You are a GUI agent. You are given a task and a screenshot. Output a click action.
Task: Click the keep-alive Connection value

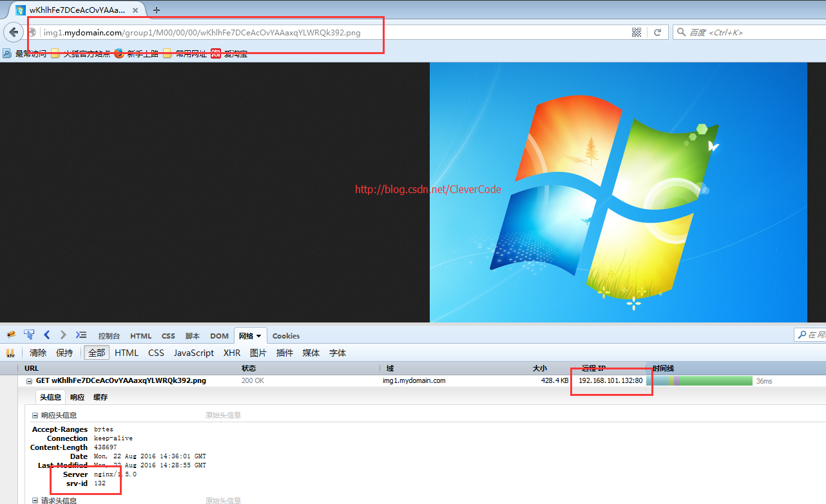coord(113,438)
